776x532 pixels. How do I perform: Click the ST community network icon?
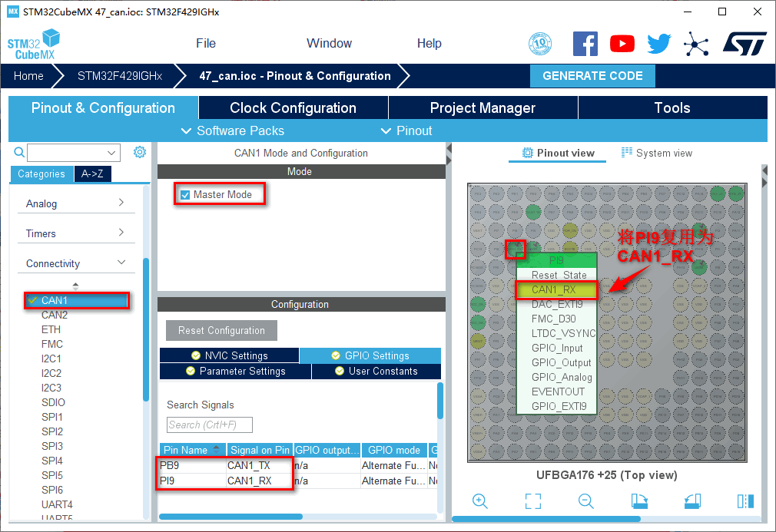point(696,44)
